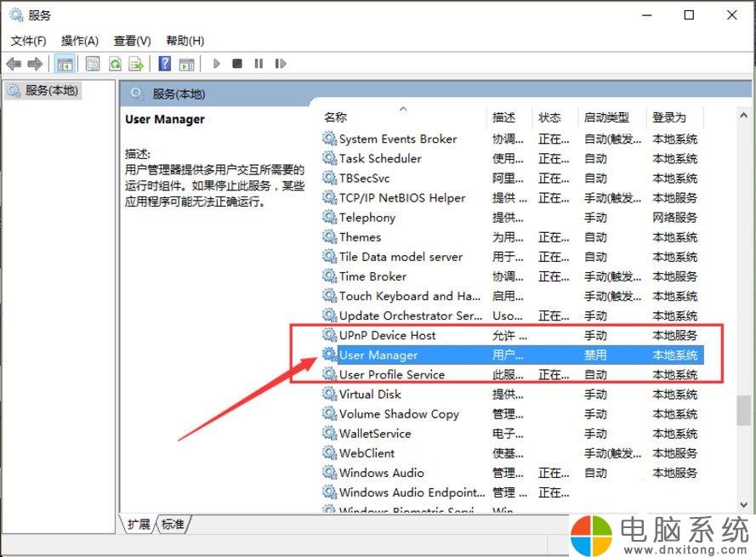
Task: Click 网络服务 logon cell of Telephony
Action: pos(675,218)
